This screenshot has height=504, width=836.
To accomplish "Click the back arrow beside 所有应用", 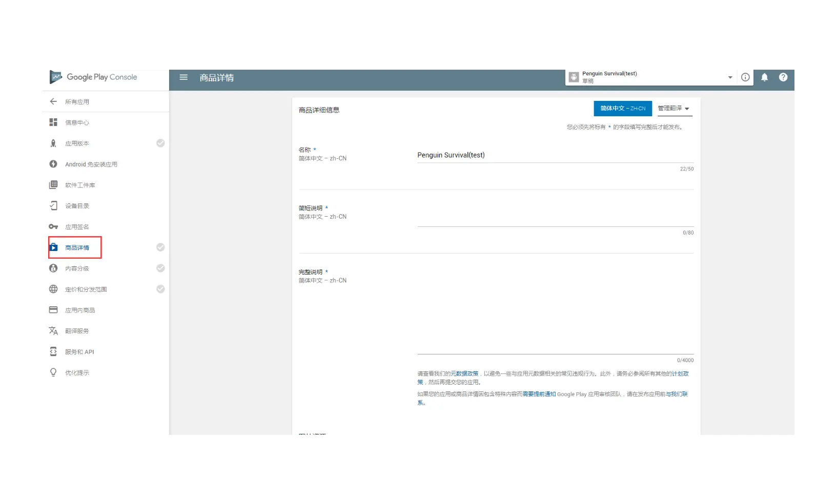I will [x=53, y=101].
